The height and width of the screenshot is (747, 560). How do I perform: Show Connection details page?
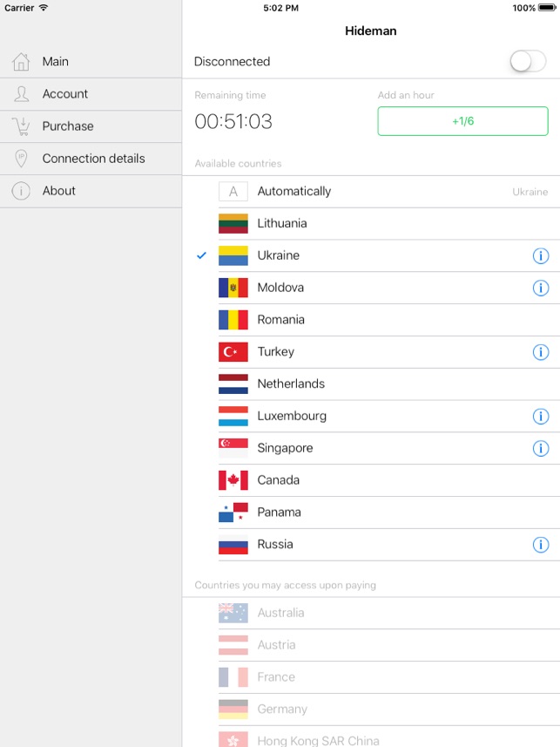pos(91,159)
